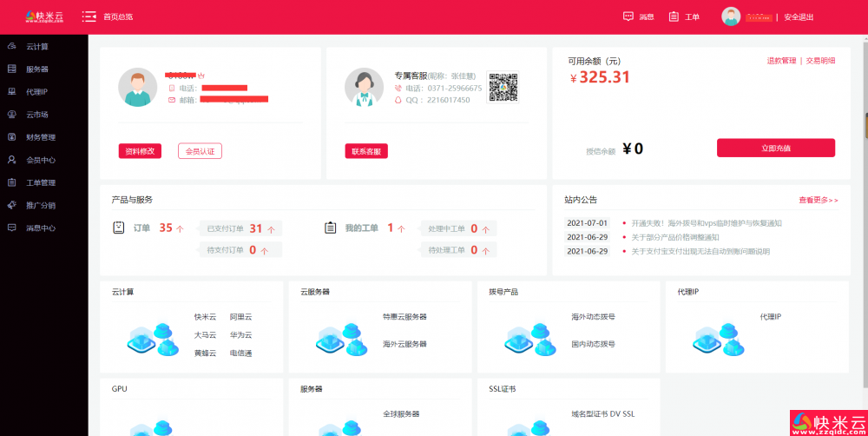This screenshot has height=436, width=868.
Task: Click 云计算 cloud icon in sidebar
Action: [x=11, y=46]
